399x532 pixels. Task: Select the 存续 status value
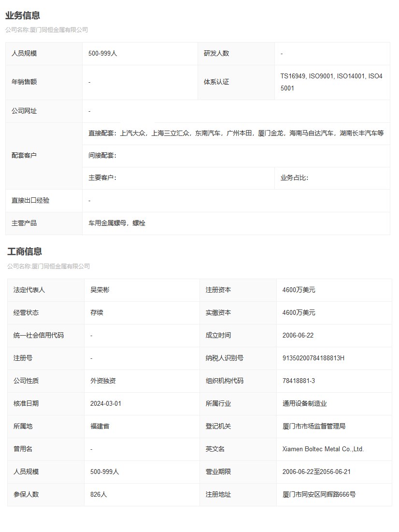97,313
